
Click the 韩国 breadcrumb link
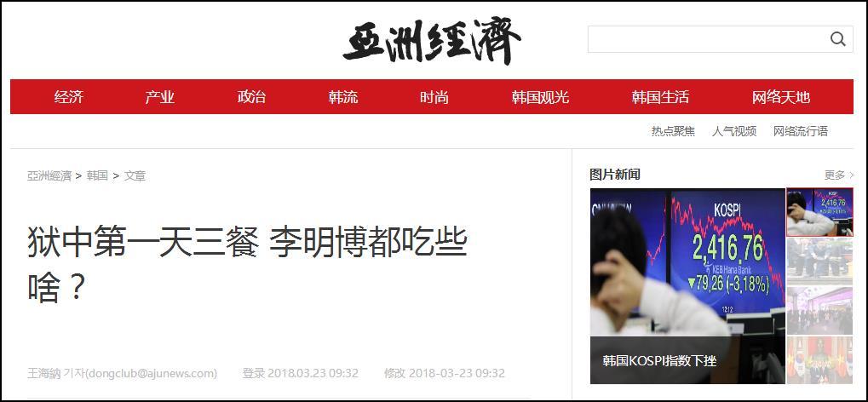(97, 176)
